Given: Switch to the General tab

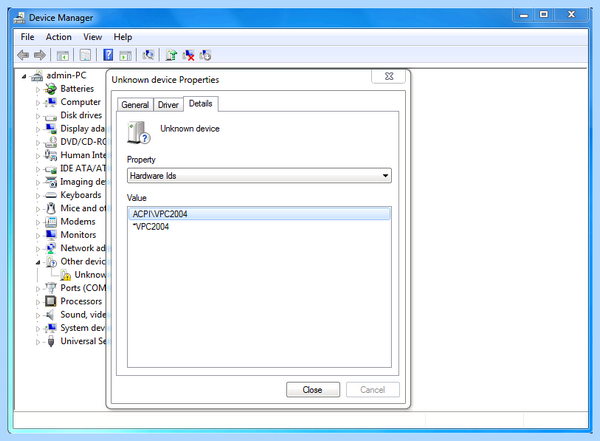Looking at the screenshot, I should click(x=135, y=105).
